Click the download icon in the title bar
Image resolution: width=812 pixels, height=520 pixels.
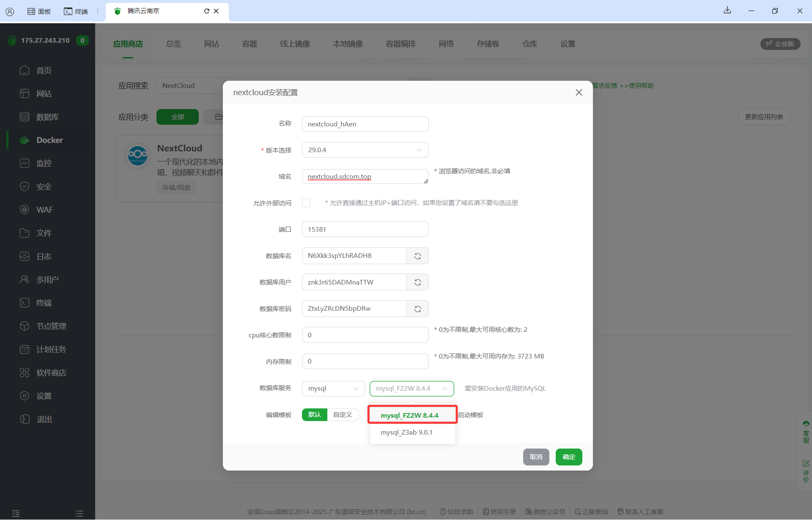click(x=727, y=11)
